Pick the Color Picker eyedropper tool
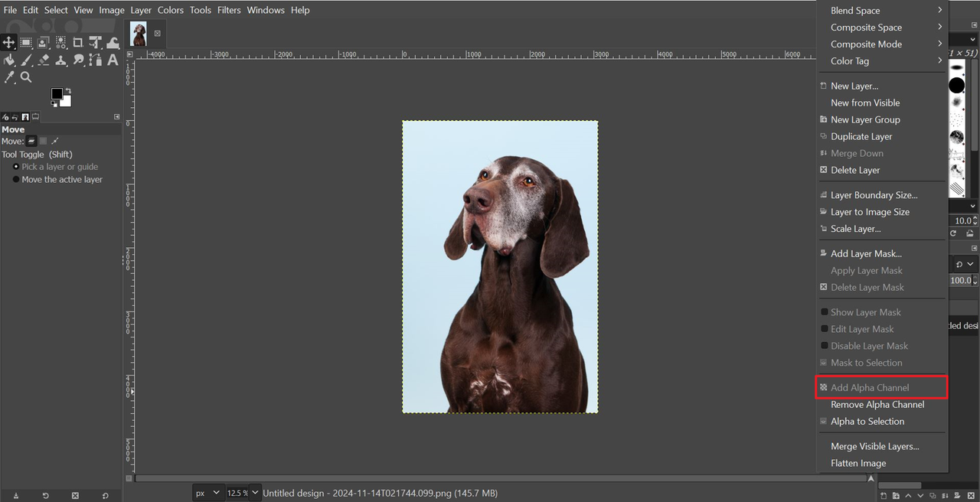This screenshot has height=502, width=980. [x=9, y=77]
